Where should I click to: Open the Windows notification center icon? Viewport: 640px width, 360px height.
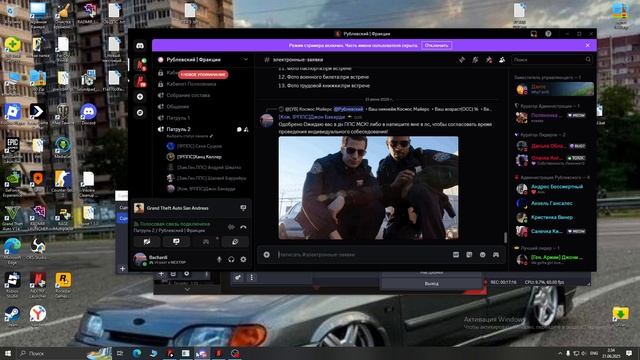click(x=629, y=353)
